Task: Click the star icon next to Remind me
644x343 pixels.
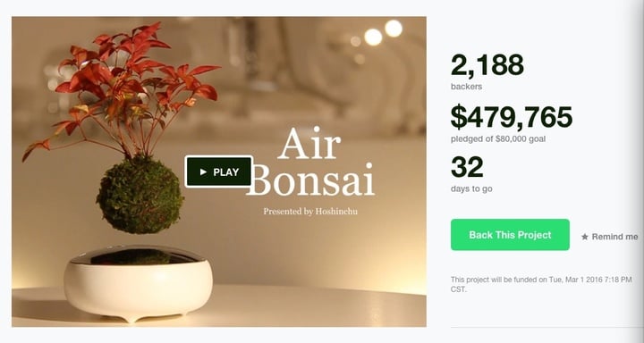Action: [585, 237]
